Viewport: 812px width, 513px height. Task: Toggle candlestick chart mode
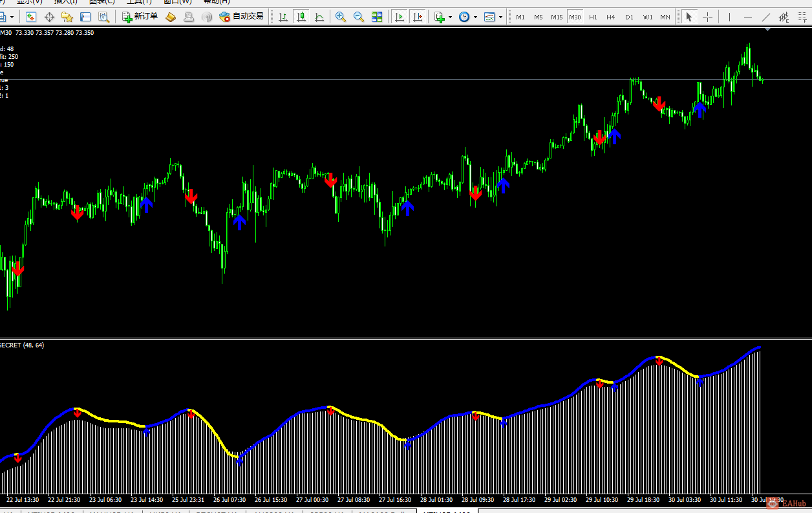pyautogui.click(x=301, y=17)
